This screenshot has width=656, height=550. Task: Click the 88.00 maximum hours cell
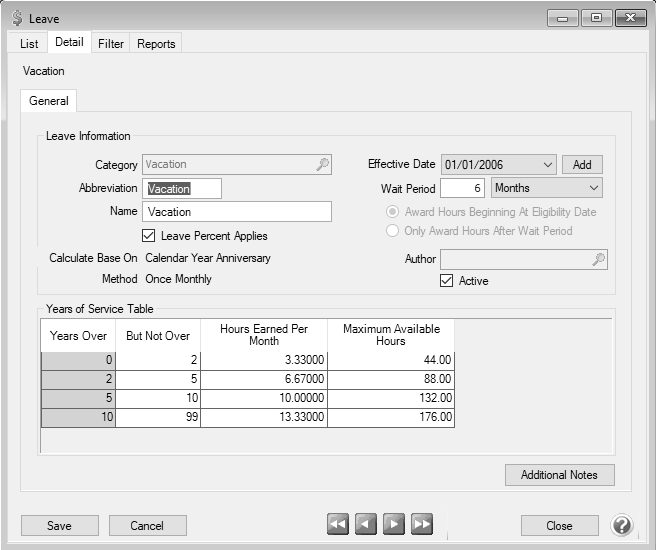coord(391,379)
